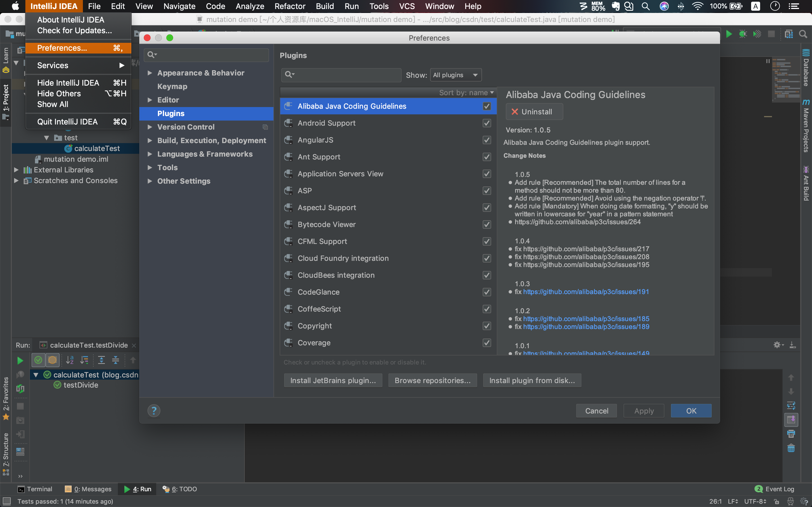Viewport: 812px width, 507px height.
Task: Select Preferences from the IntelliJ IDEA menu
Action: [x=62, y=48]
